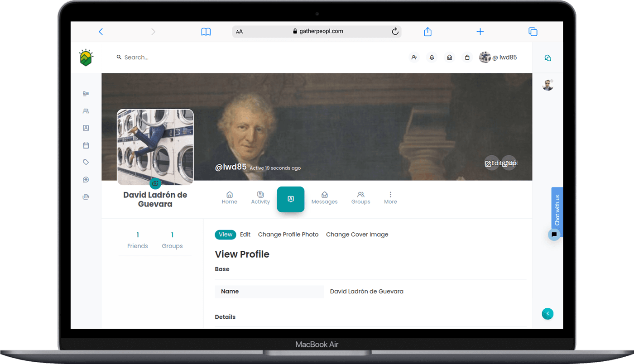
Task: Open the profile card icon in left sidebar
Action: coord(86,128)
